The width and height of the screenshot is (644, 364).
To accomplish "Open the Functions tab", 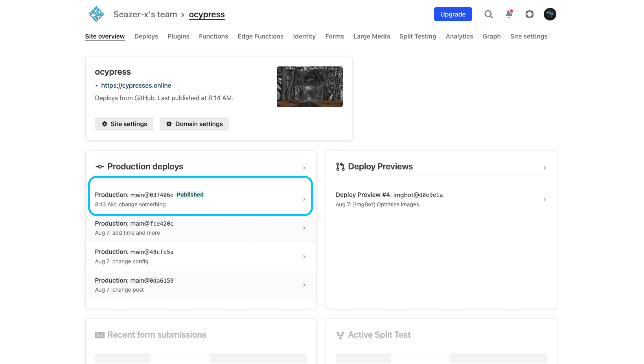I will point(213,36).
